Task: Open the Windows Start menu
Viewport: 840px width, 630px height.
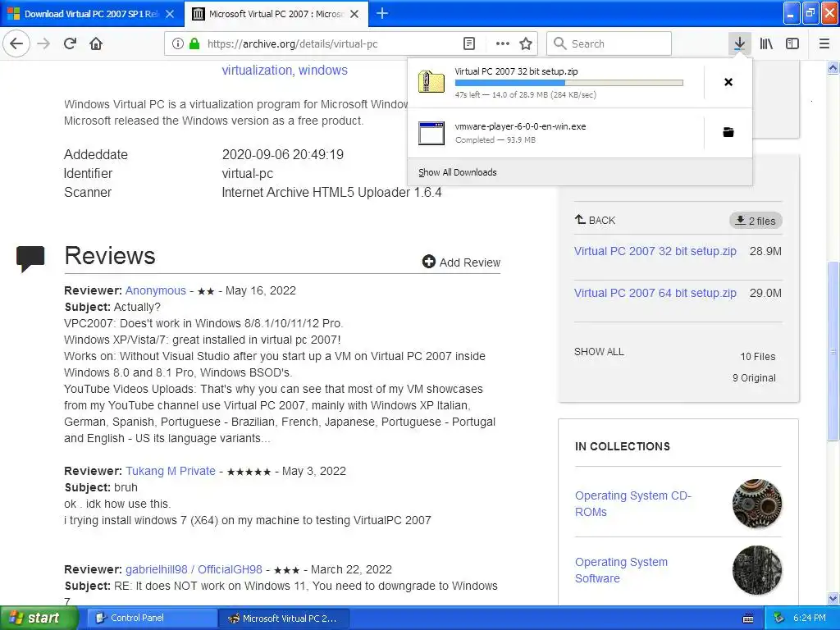Action: coord(39,618)
